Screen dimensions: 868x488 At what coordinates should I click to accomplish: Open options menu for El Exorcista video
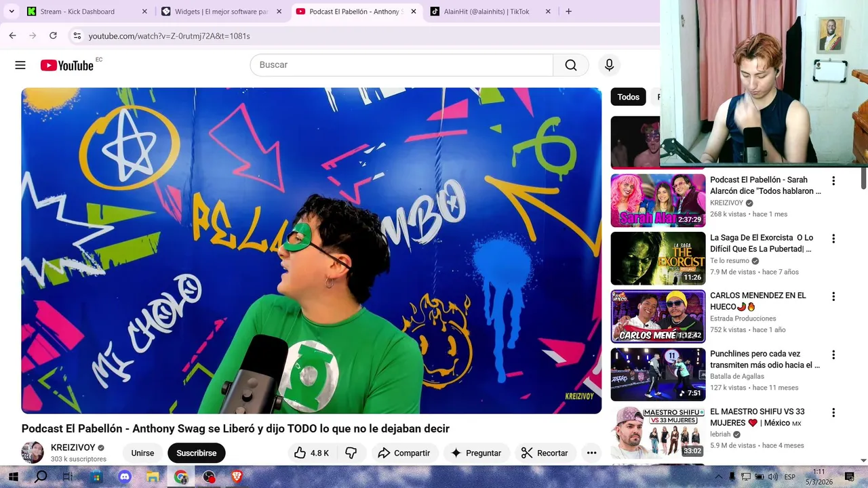pos(833,239)
